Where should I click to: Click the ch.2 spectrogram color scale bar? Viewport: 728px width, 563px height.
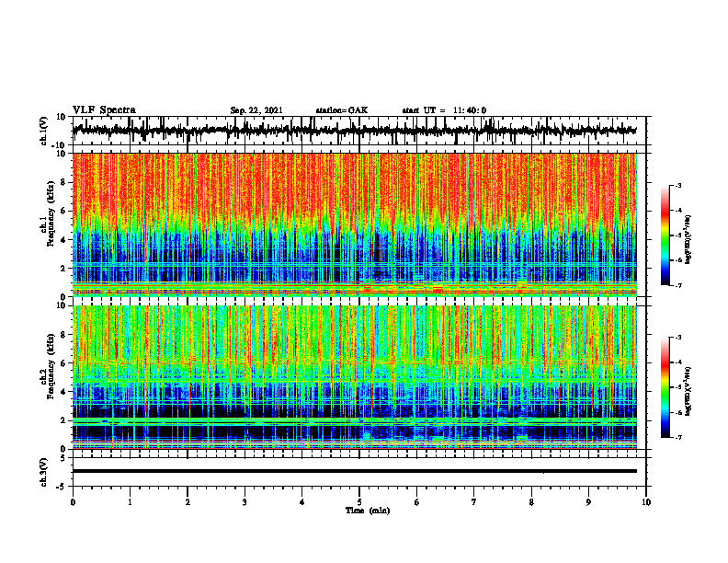click(665, 387)
